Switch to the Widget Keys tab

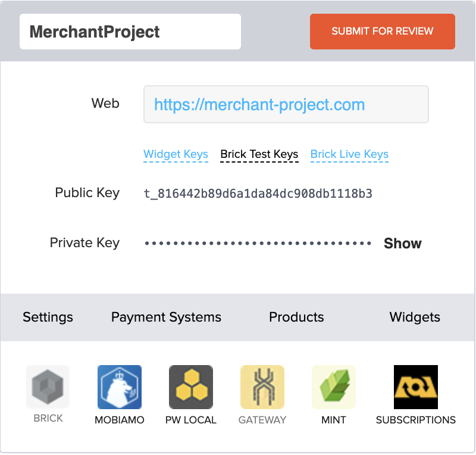pos(176,154)
